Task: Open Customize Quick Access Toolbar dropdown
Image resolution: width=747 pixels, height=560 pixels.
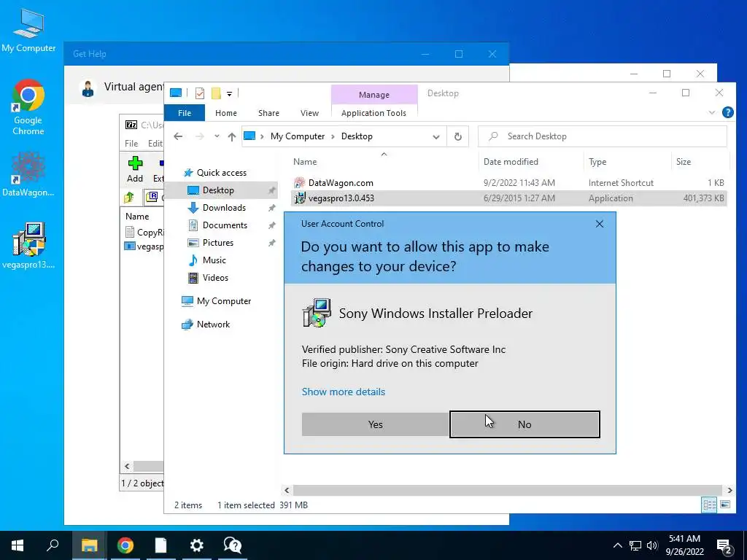Action: (x=229, y=94)
